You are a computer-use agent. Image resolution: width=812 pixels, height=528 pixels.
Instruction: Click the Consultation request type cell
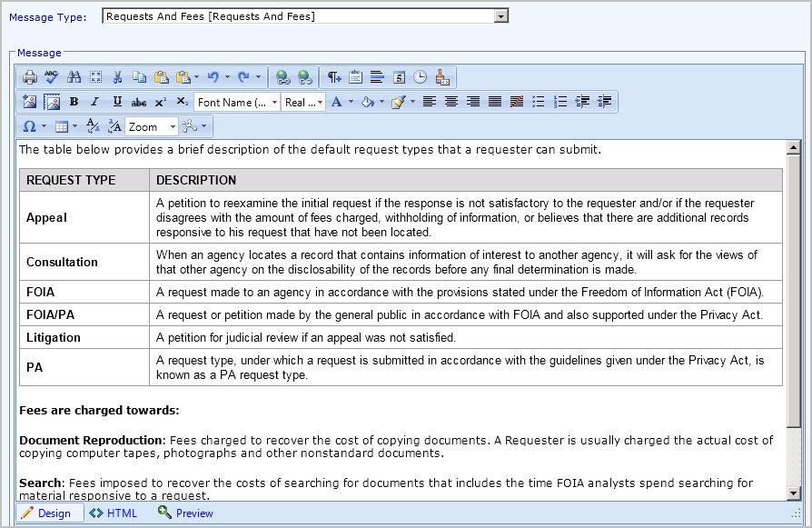tap(84, 263)
